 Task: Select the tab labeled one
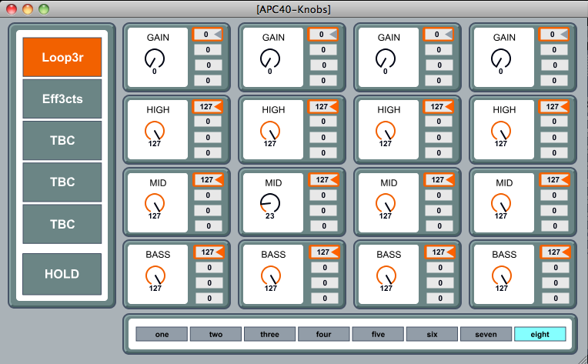(162, 334)
